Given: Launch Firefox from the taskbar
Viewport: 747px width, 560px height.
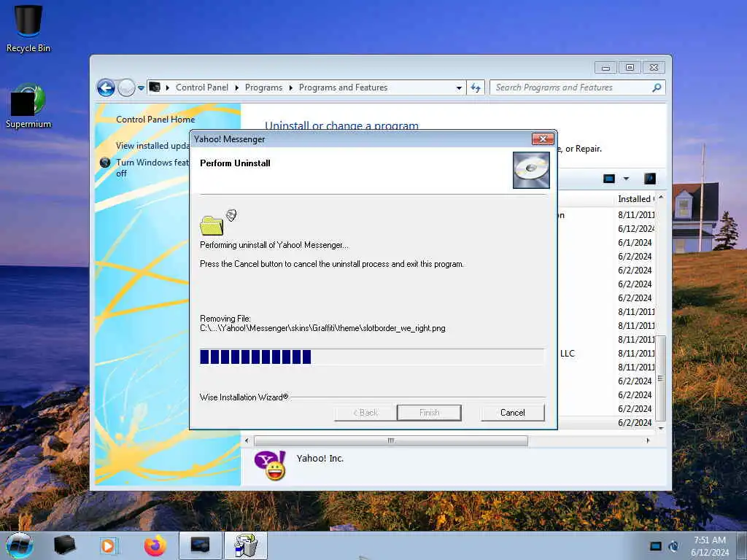Looking at the screenshot, I should coord(155,545).
